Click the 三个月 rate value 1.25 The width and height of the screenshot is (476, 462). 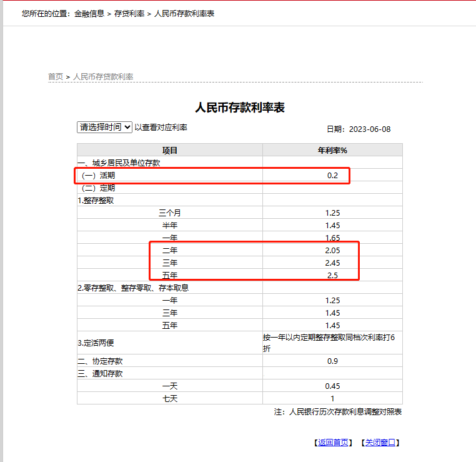pos(332,213)
